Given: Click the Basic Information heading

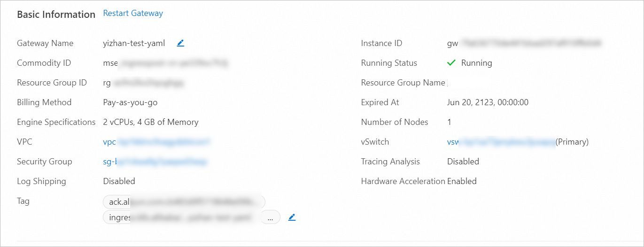Looking at the screenshot, I should (56, 15).
